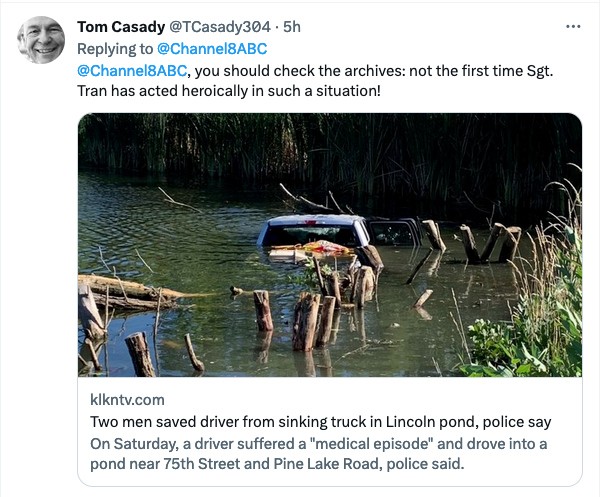Click the @Channel8ABC mention starting the tweet body
The height and width of the screenshot is (497, 603).
[x=132, y=71]
